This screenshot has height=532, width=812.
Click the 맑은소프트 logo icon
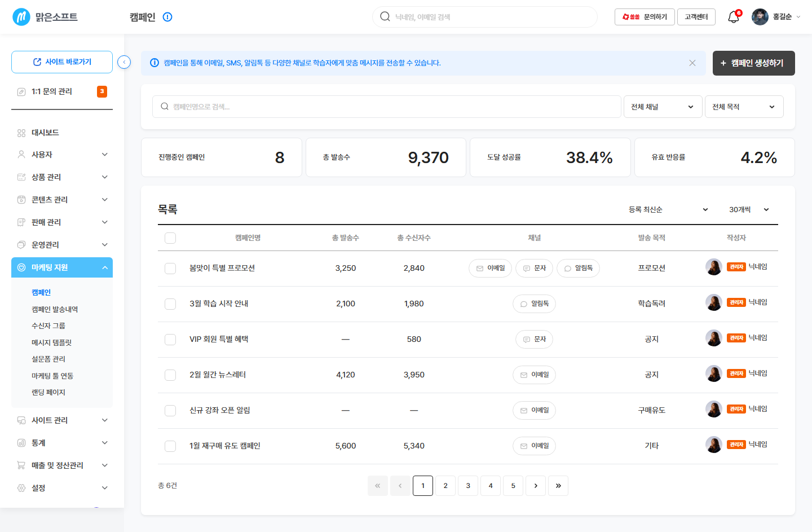coord(21,17)
